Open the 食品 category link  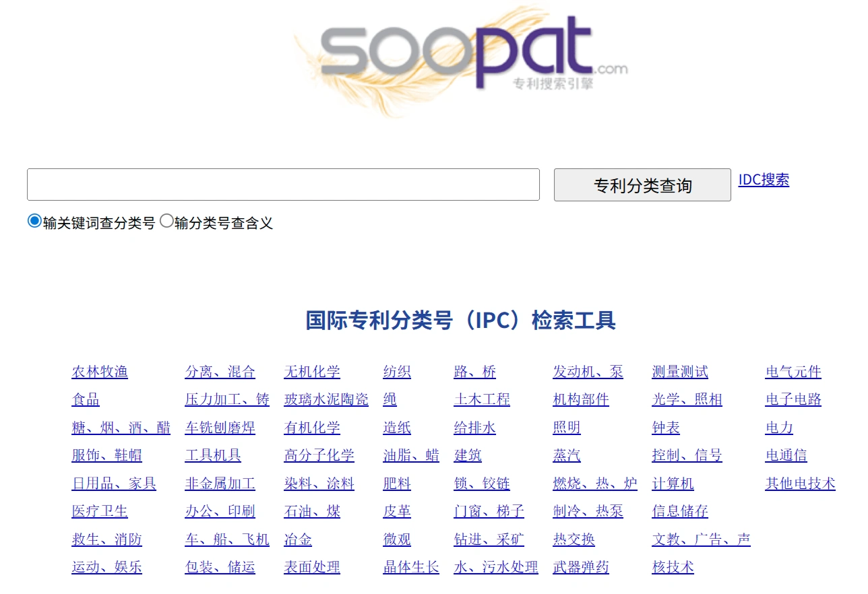click(86, 399)
